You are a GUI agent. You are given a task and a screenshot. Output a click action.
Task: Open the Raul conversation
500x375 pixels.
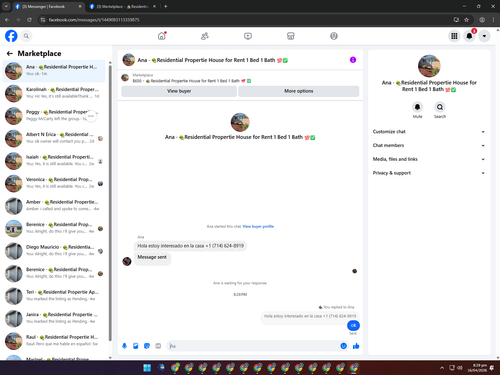(54, 341)
